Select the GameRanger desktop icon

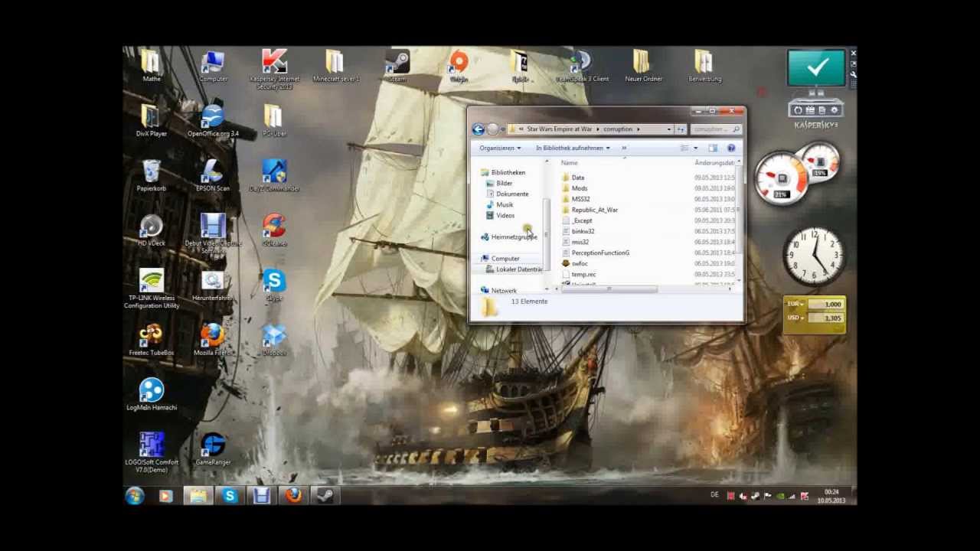coord(213,450)
